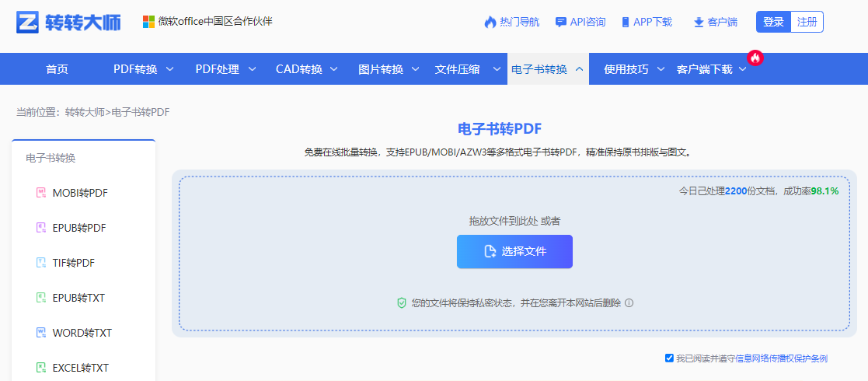This screenshot has height=381, width=868.
Task: Open the 信息网络传播权保护条例 link
Action: pos(781,358)
